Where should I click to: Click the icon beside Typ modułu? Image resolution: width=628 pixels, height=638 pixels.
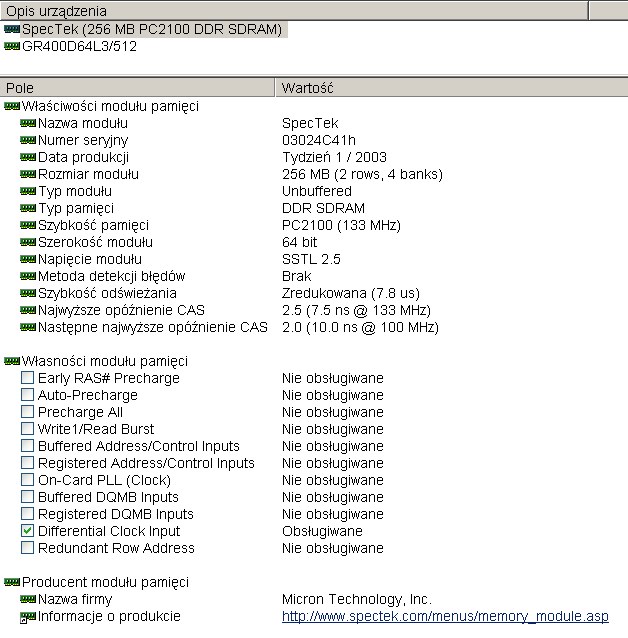pyautogui.click(x=28, y=191)
